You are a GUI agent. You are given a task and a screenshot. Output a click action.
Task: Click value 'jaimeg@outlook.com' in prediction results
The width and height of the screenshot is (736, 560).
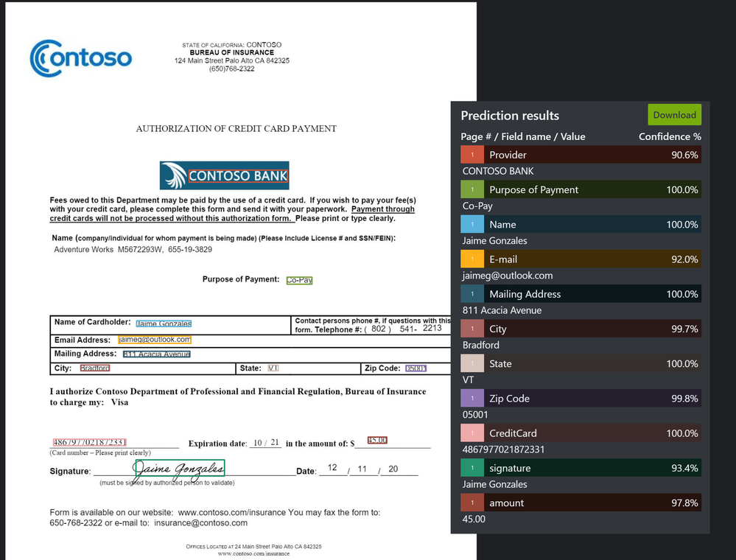508,276
